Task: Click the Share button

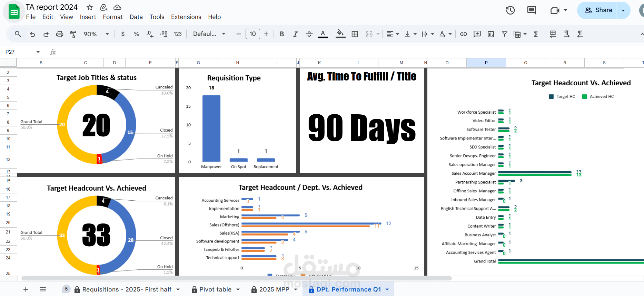Action: tap(598, 10)
